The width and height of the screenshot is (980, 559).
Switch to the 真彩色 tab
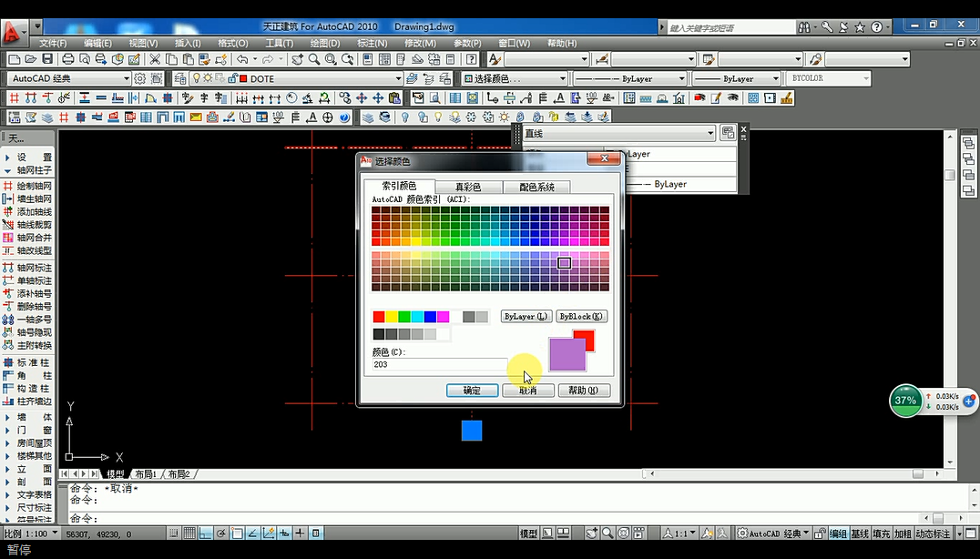tap(468, 187)
